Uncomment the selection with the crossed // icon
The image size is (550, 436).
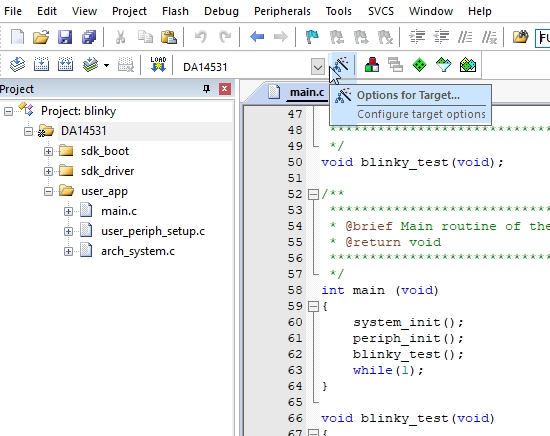489,36
